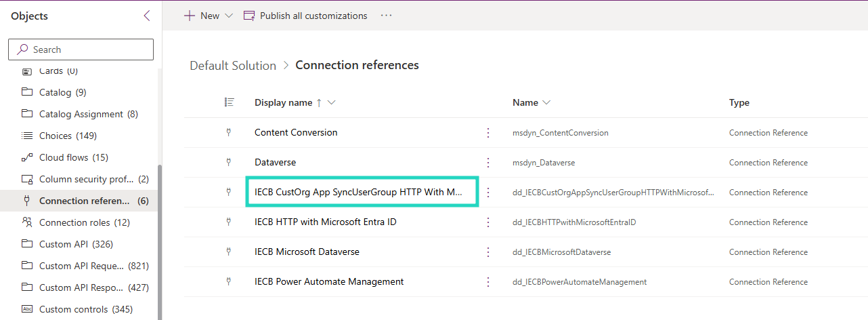Open more options for IECB Microsoft Dataverse

[488, 252]
